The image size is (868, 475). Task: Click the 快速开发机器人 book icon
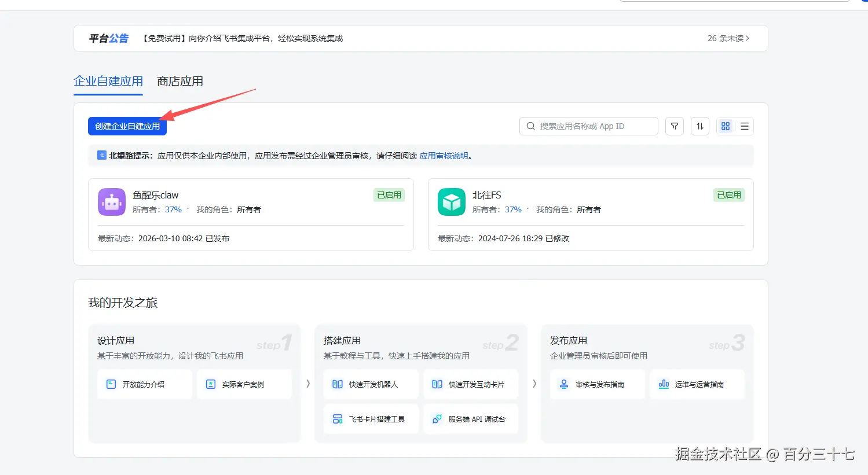click(x=338, y=384)
